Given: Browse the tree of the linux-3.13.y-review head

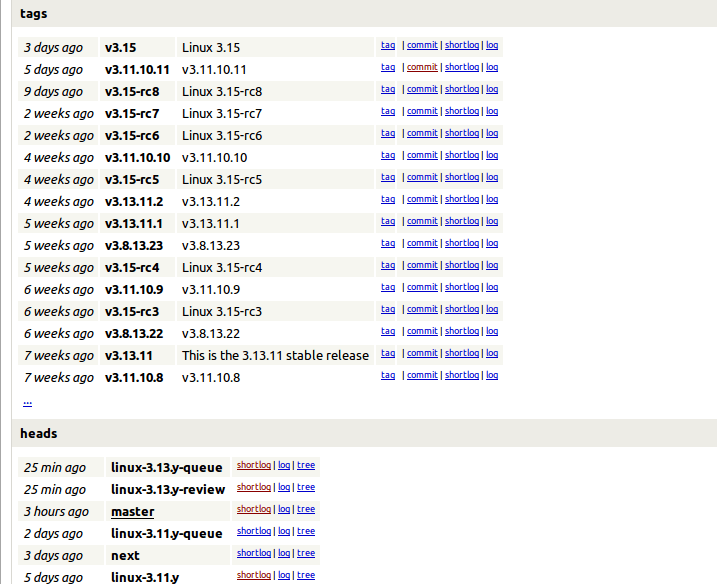Looking at the screenshot, I should 306,487.
